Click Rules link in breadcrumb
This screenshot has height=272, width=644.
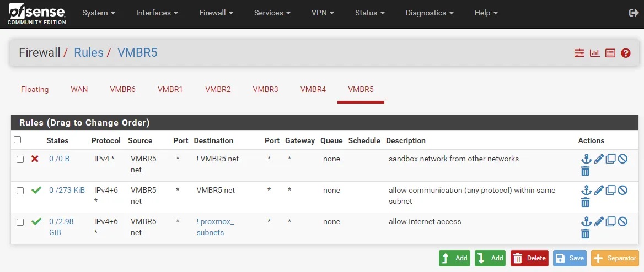[89, 52]
